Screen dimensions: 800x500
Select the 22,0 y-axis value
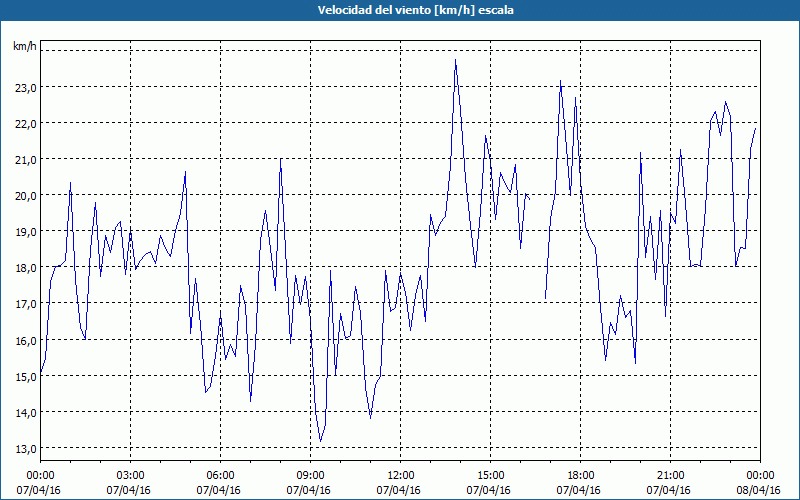26,124
